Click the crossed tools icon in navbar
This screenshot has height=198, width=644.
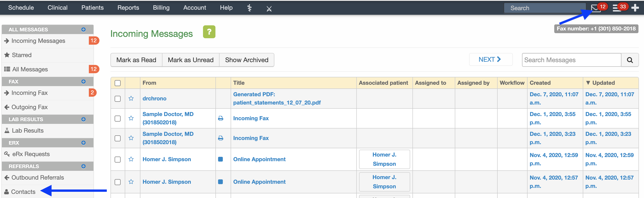(269, 9)
